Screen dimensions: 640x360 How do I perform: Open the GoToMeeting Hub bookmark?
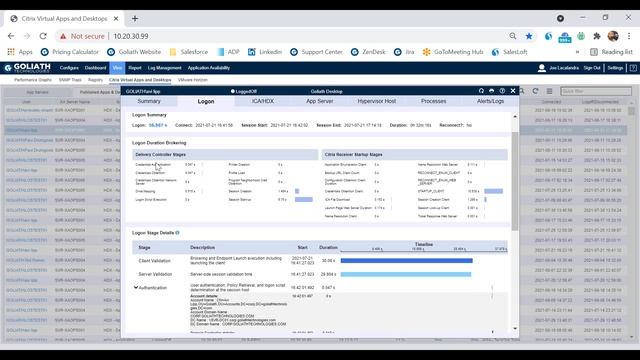[453, 52]
